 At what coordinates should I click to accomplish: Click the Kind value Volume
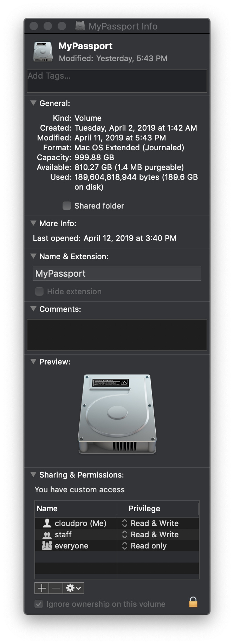point(88,118)
